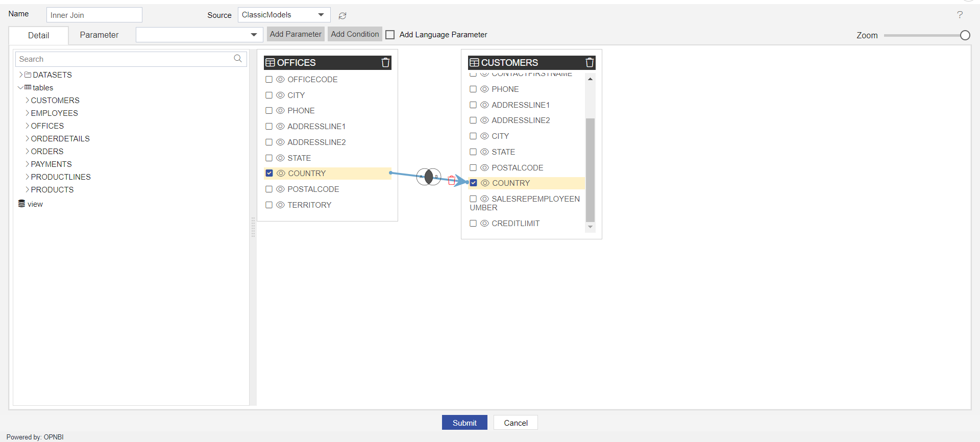Click the join type Venn diagram icon
Viewport: 980px width, 442px height.
coord(429,177)
